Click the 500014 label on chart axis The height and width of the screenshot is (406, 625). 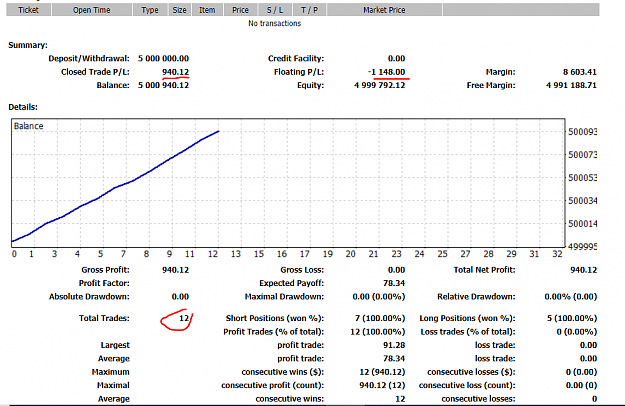tap(582, 224)
